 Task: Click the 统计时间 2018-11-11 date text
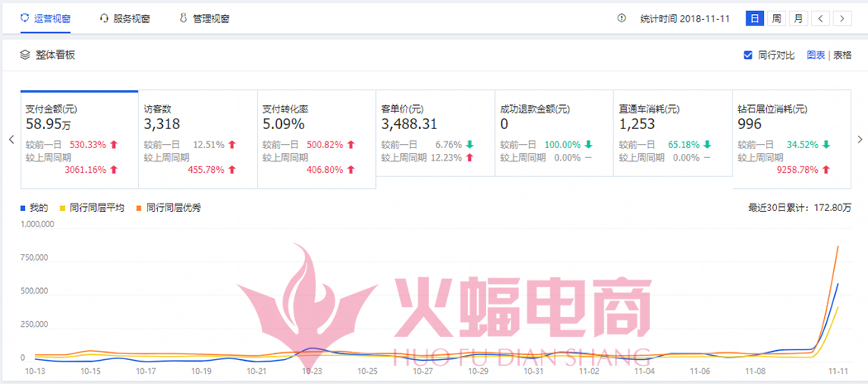point(684,18)
